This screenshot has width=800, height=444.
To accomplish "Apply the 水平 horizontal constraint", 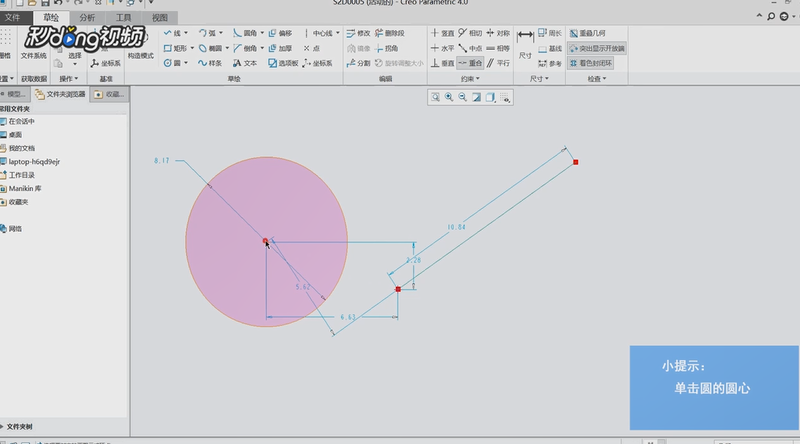I will coord(442,48).
